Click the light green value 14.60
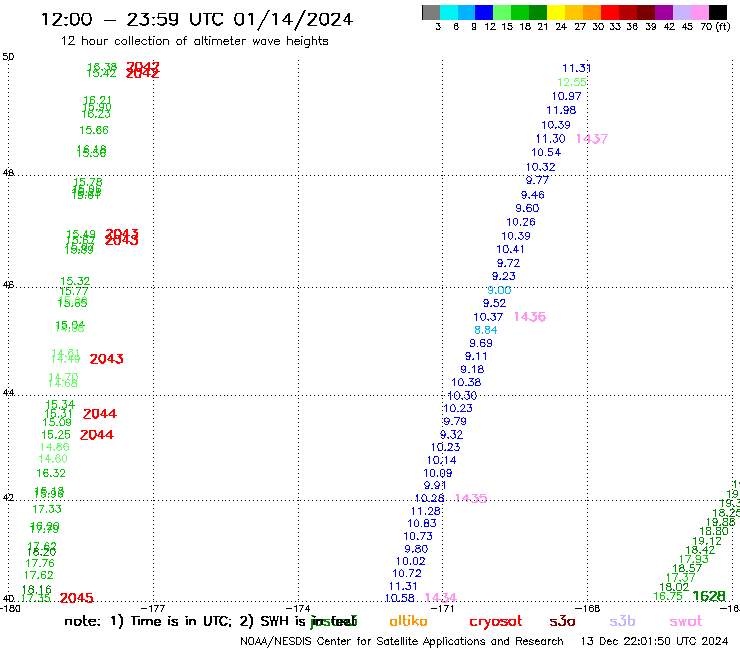Viewport: 740px width, 650px height. pyautogui.click(x=53, y=459)
